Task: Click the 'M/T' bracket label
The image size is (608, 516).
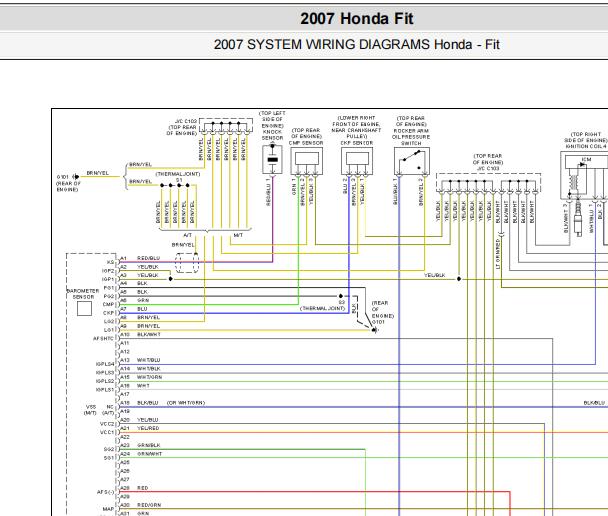Action: [x=238, y=235]
